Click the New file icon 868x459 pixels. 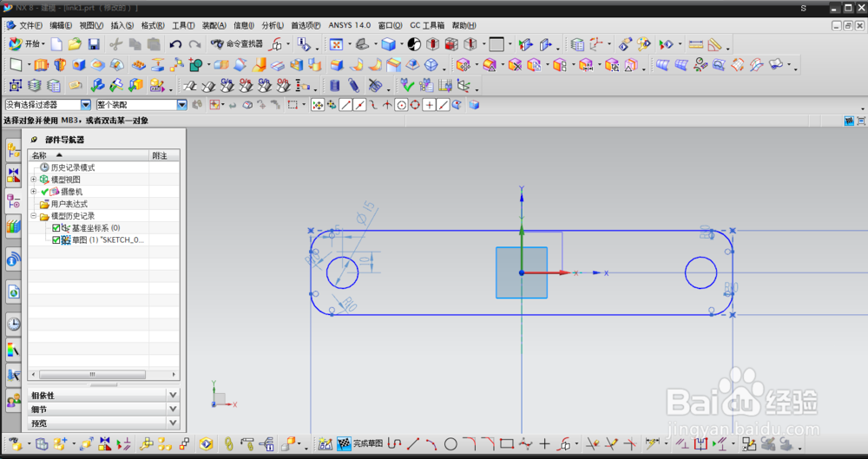pyautogui.click(x=56, y=44)
